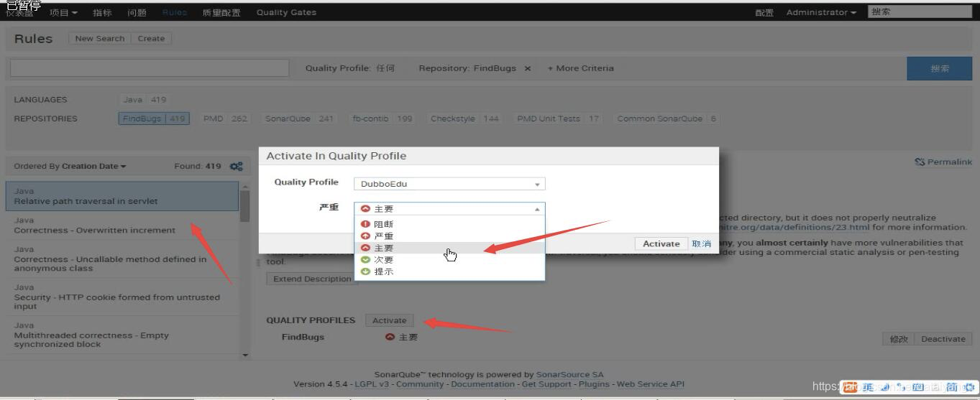Select rule HTTP cookie formed from untrusted input
The image size is (980, 400).
tap(122, 296)
